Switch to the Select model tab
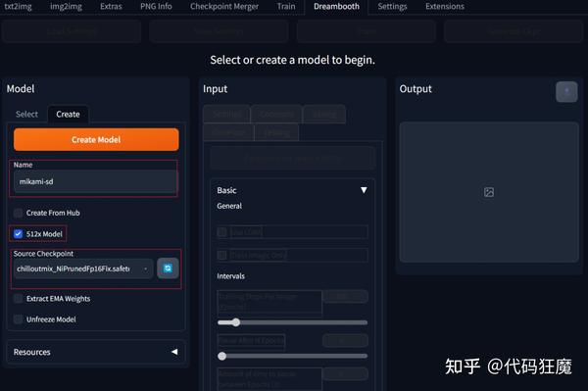 tap(26, 114)
